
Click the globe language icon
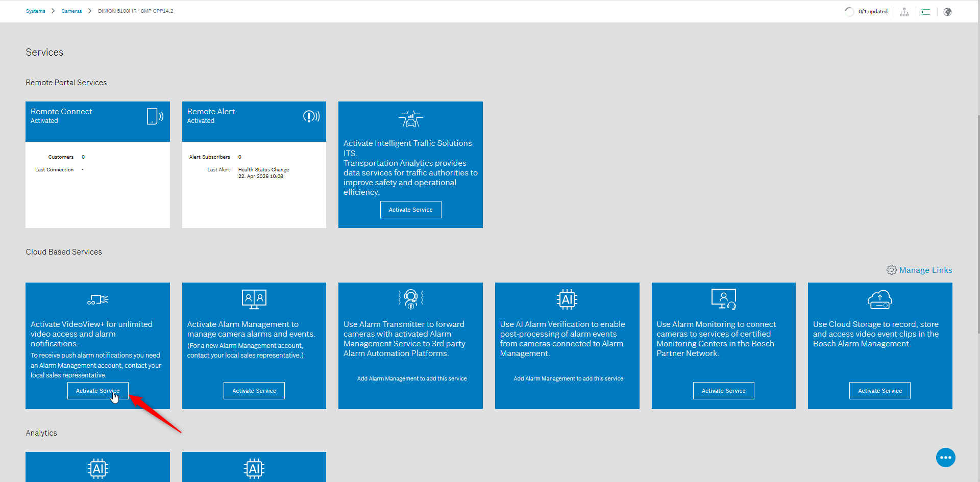pos(947,12)
